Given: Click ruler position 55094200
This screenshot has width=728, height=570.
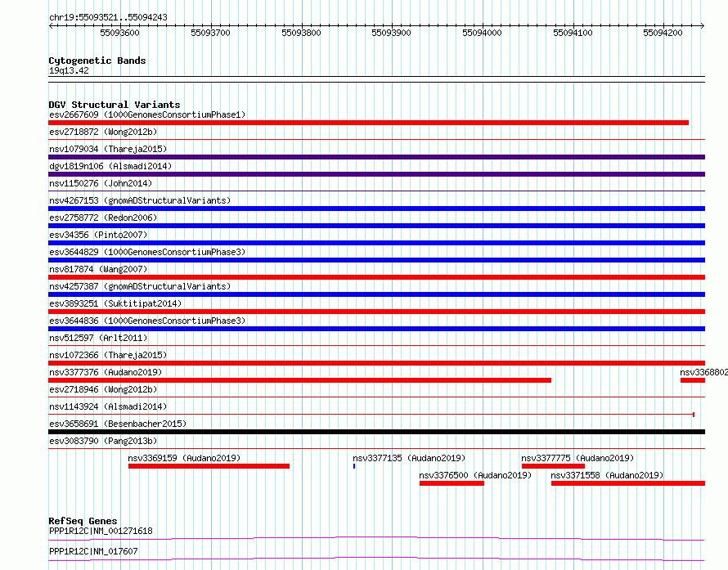Looking at the screenshot, I should point(663,33).
